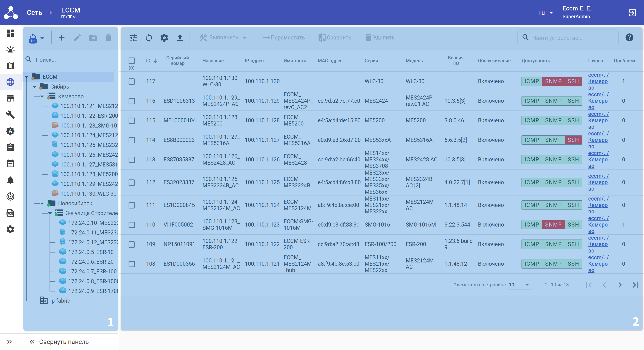The height and width of the screenshot is (350, 644).
Task: Click the filter settings sliders icon
Action: [x=133, y=38]
